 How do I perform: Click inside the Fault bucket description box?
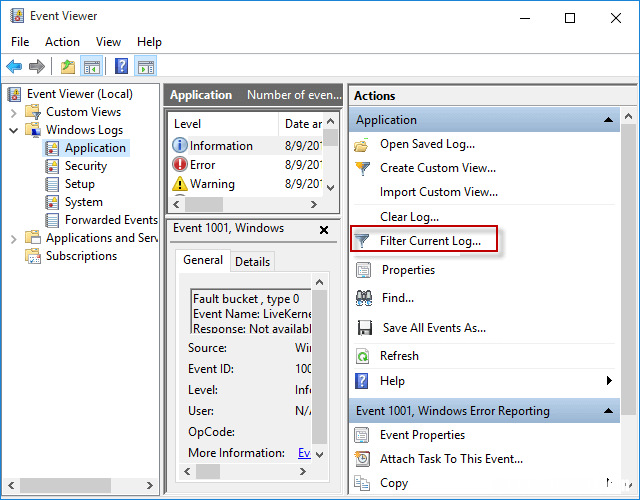[x=251, y=312]
